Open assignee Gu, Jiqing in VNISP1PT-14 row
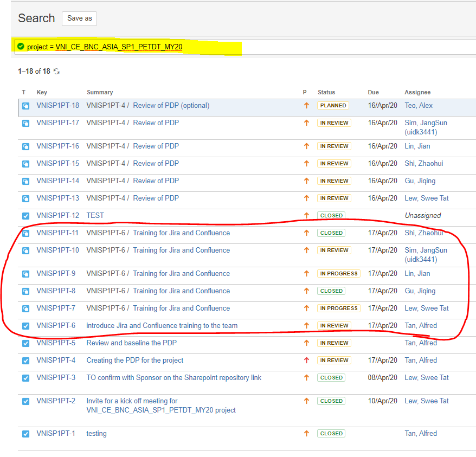Image resolution: width=476 pixels, height=457 pixels. tap(420, 181)
